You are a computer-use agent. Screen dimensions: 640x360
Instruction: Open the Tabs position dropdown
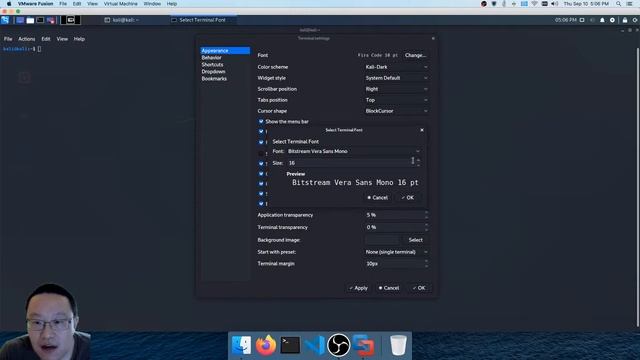[x=396, y=100]
